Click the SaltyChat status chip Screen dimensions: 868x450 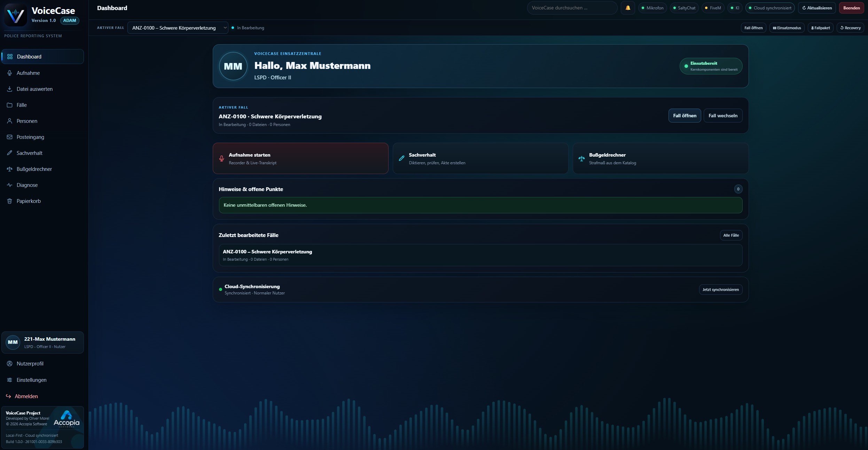coord(684,8)
